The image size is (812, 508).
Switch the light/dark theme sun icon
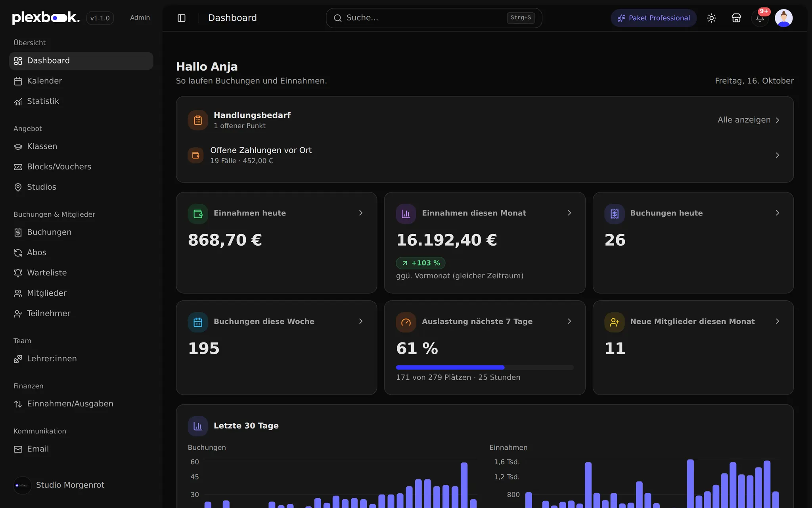(712, 18)
